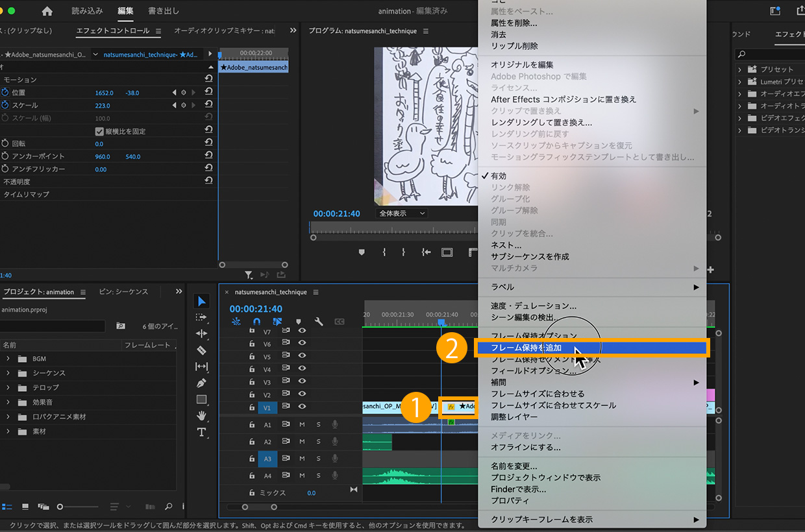Open source clip dropdown in Effect Controls
This screenshot has width=805, height=532.
pos(96,54)
